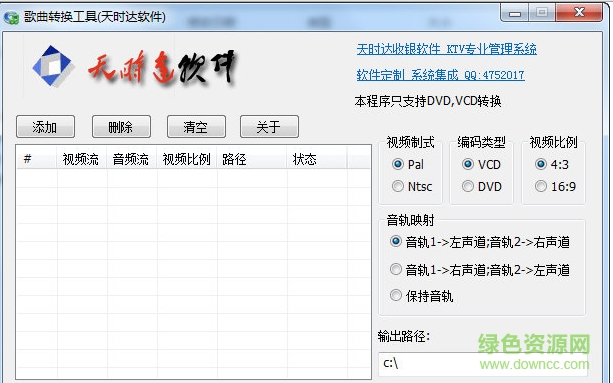Click the 本程序只支持DVD,VCD转换 notice text
Screen dimensions: 613x383
tap(428, 101)
